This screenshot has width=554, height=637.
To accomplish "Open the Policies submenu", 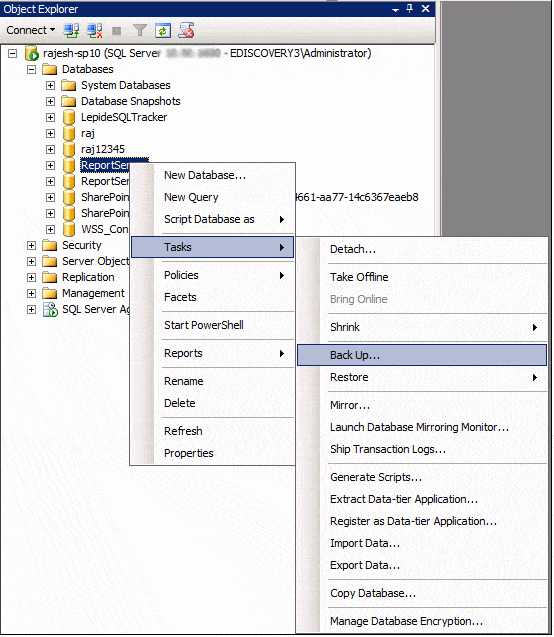I will [212, 275].
